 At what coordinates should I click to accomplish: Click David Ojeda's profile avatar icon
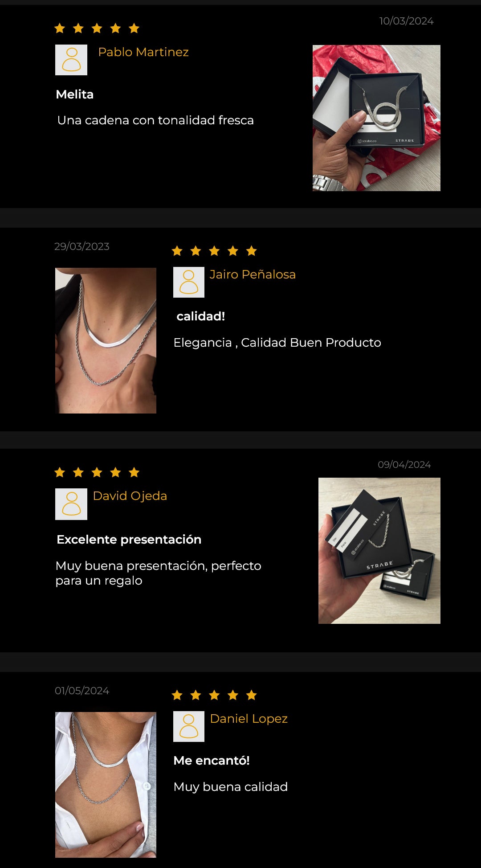point(71,504)
